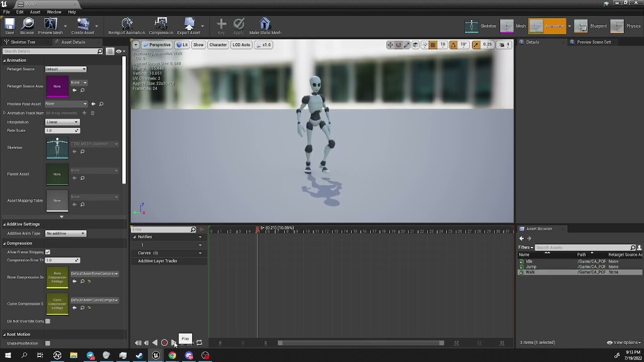Open the Additive Anim Type dropdown

66,233
